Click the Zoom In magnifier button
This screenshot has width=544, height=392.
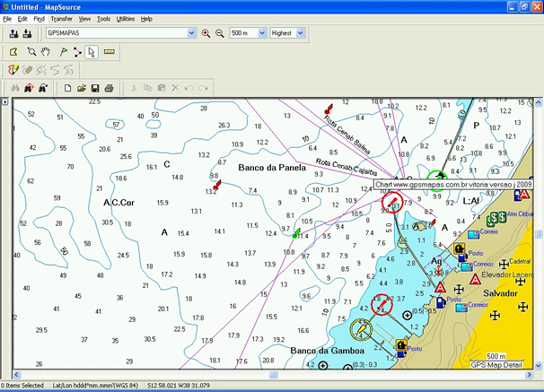tap(206, 33)
